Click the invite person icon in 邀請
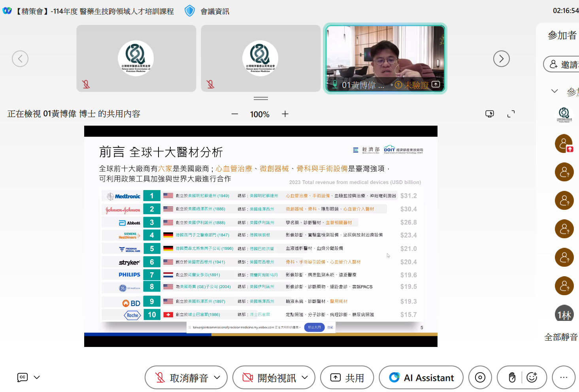The image size is (579, 392). tap(554, 64)
